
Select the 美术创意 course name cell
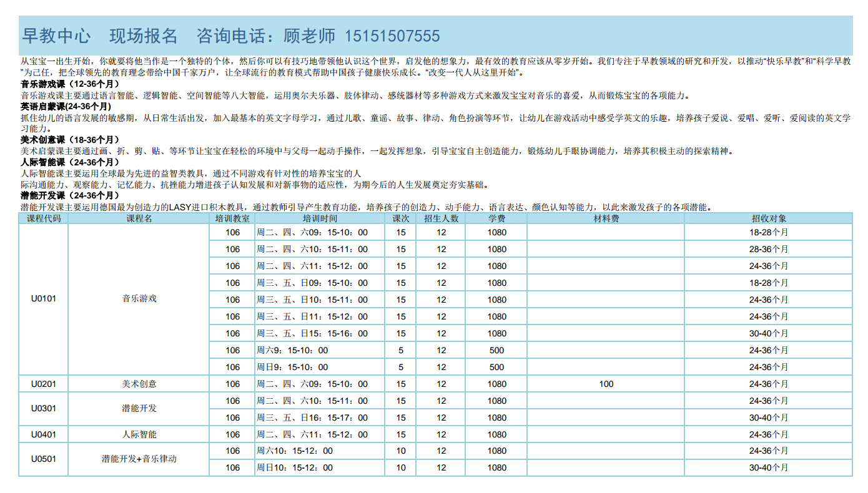click(x=139, y=384)
